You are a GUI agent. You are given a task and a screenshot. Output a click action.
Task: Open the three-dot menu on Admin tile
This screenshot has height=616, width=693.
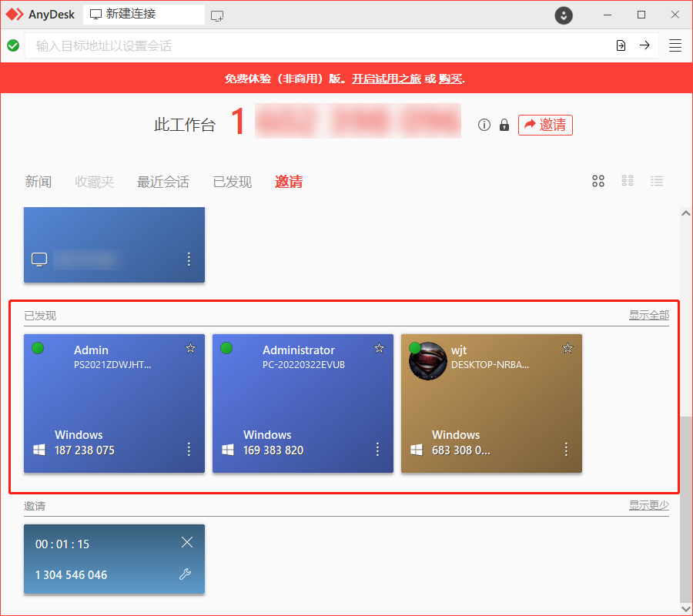[189, 449]
